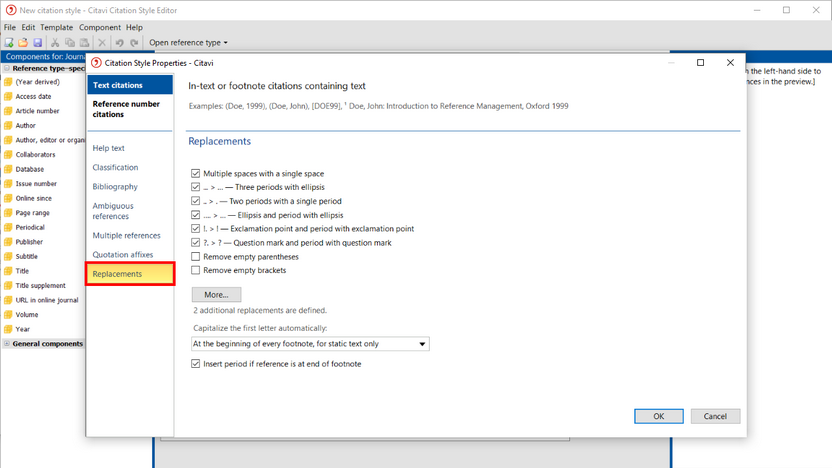
Task: Click the Undo arrow toolbar icon
Action: (119, 42)
